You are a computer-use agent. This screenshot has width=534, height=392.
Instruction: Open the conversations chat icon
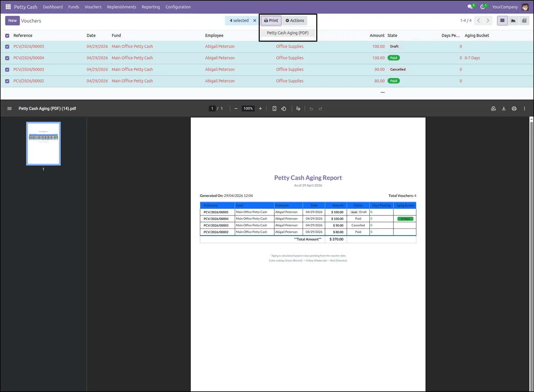(x=471, y=7)
